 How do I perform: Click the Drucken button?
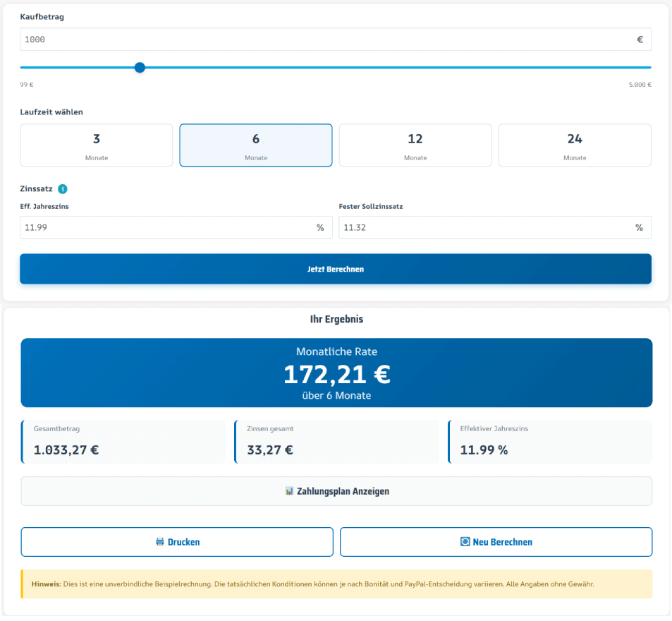[177, 542]
